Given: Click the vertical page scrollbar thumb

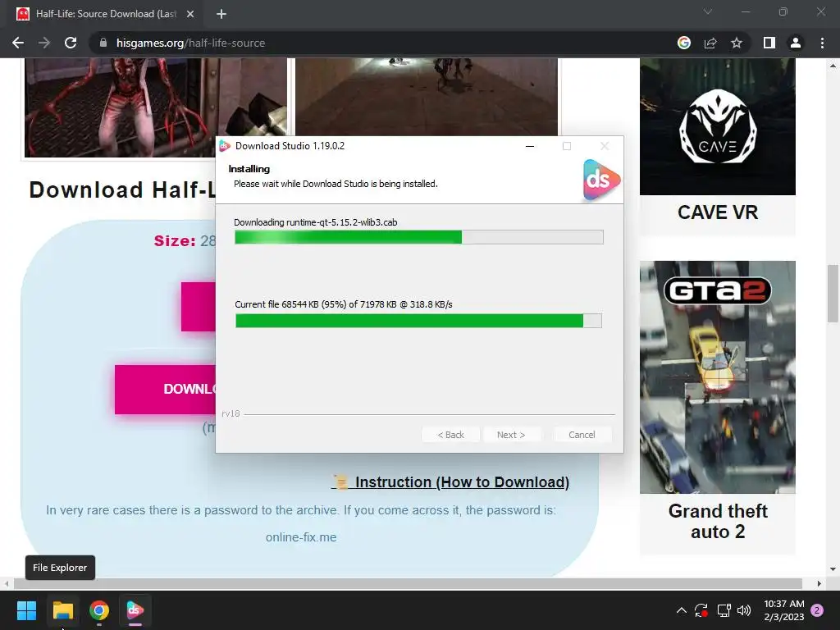Looking at the screenshot, I should click(x=833, y=294).
